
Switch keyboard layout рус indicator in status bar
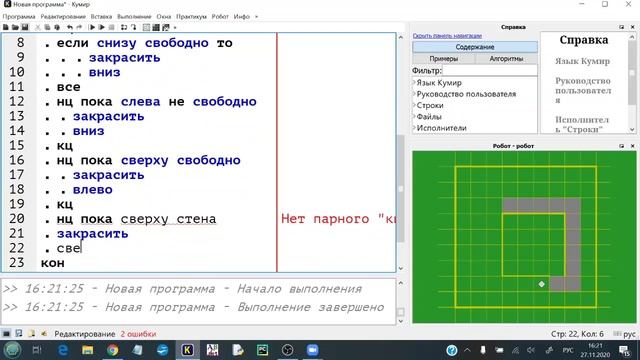[629, 334]
